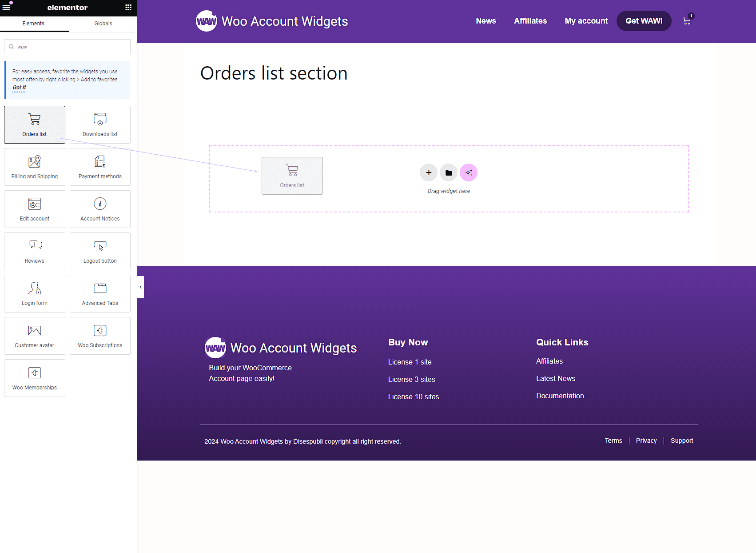Click the Orders list section heading
The width and height of the screenshot is (756, 553).
pyautogui.click(x=274, y=73)
